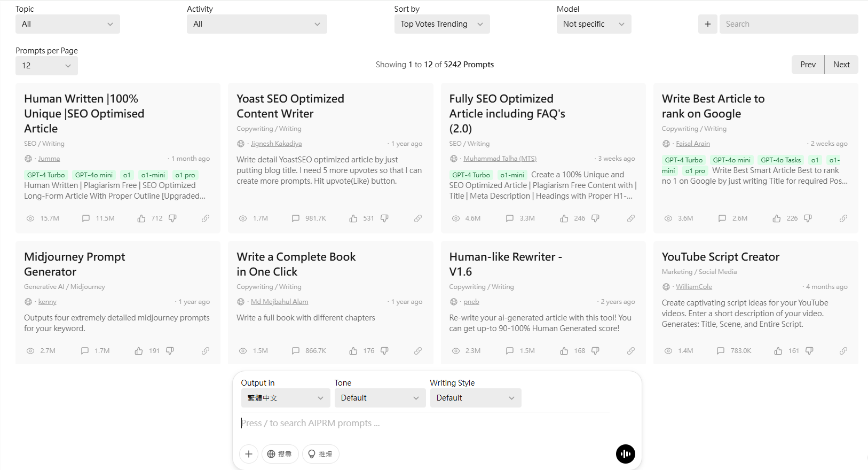
Task: Add new prompt with plus button beside Search
Action: 708,24
